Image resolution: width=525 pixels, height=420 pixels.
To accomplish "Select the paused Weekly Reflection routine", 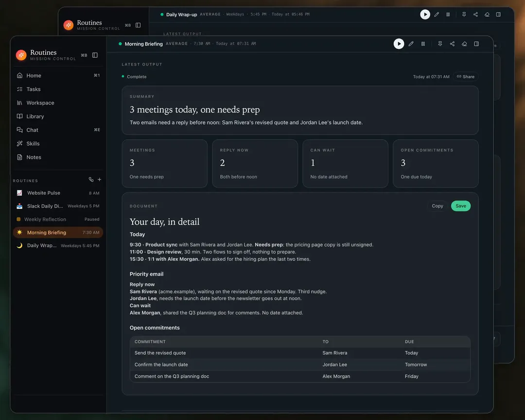I will (58, 219).
